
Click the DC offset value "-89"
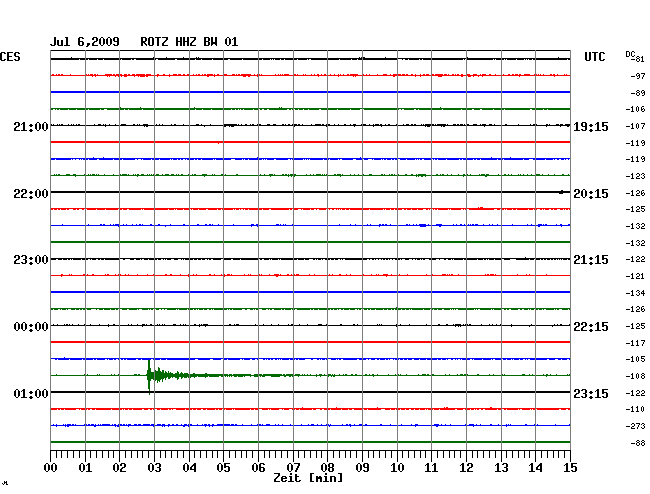click(x=638, y=93)
